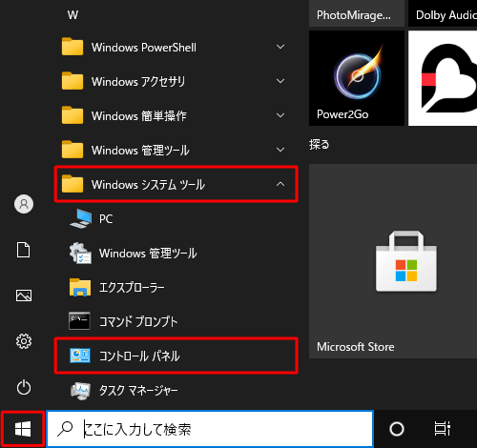Click the Windows 簡単操作 folder icon
Image resolution: width=477 pixels, height=448 pixels.
(73, 114)
